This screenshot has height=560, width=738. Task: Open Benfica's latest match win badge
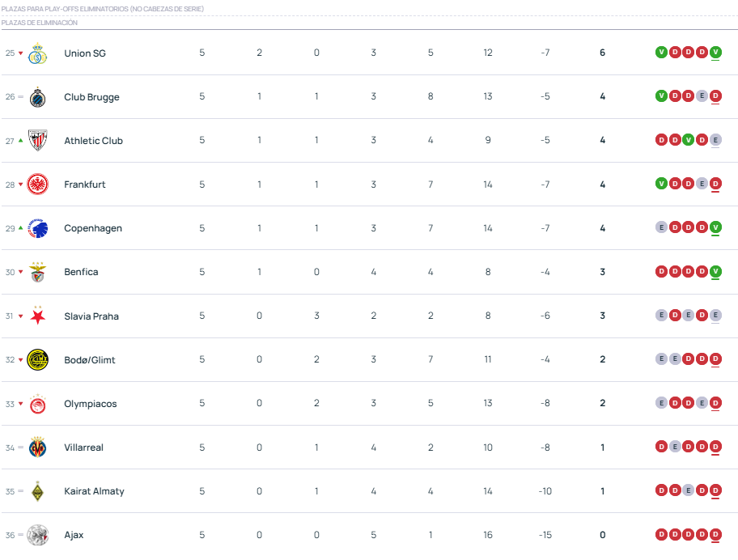715,271
